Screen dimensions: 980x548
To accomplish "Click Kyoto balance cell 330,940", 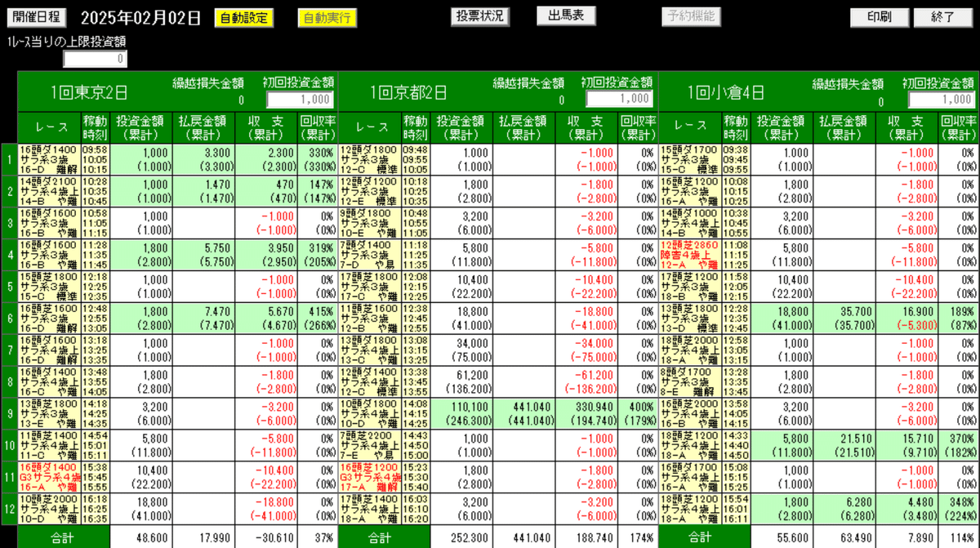I will pyautogui.click(x=586, y=413).
